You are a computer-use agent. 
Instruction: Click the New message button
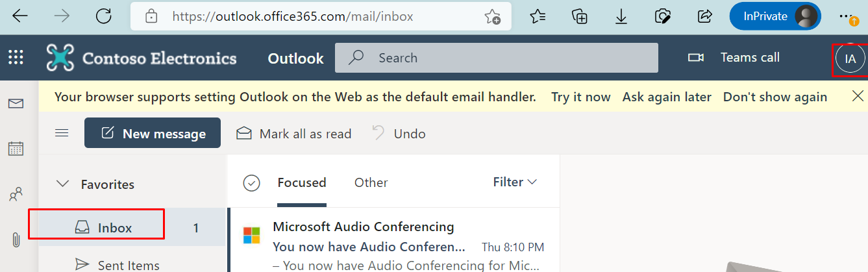coord(153,133)
